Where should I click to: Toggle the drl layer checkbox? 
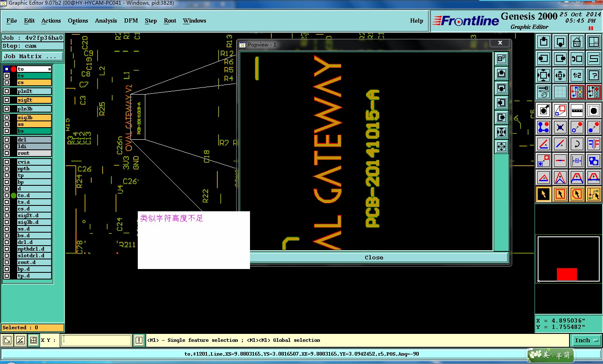[x=7, y=140]
